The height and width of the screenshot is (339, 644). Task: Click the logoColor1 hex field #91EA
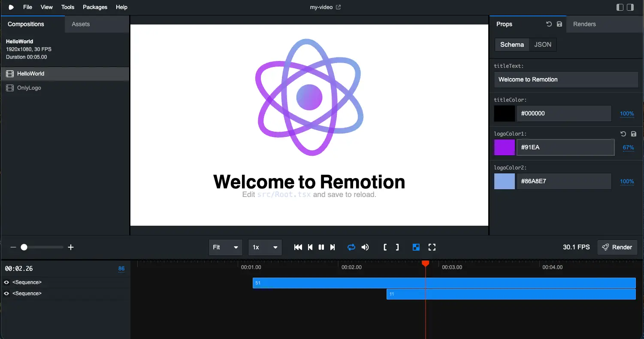tap(565, 147)
